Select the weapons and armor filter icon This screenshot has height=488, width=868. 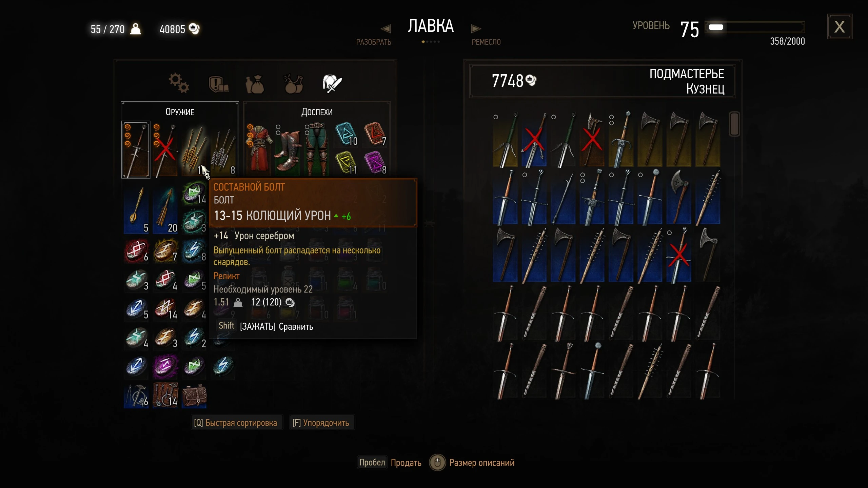[x=332, y=83]
